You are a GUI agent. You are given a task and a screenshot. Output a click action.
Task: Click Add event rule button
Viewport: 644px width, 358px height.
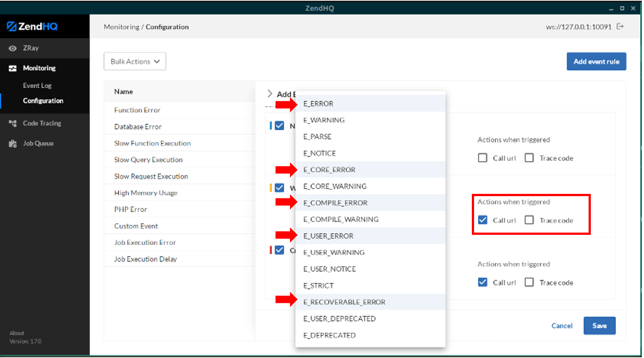click(596, 62)
